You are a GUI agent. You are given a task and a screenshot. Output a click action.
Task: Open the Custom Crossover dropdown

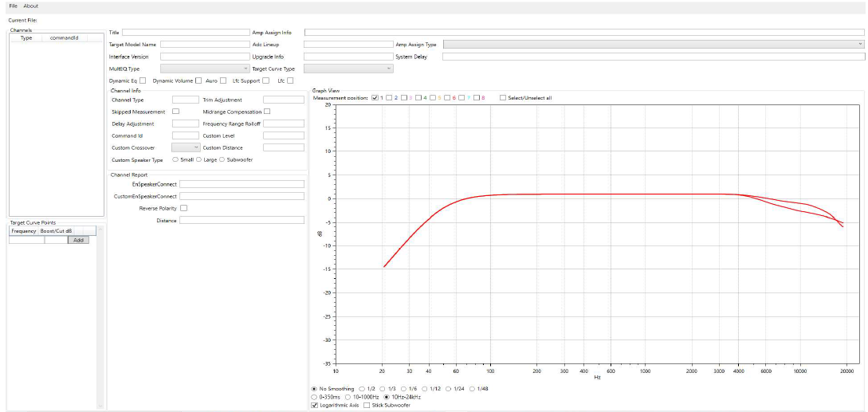186,147
